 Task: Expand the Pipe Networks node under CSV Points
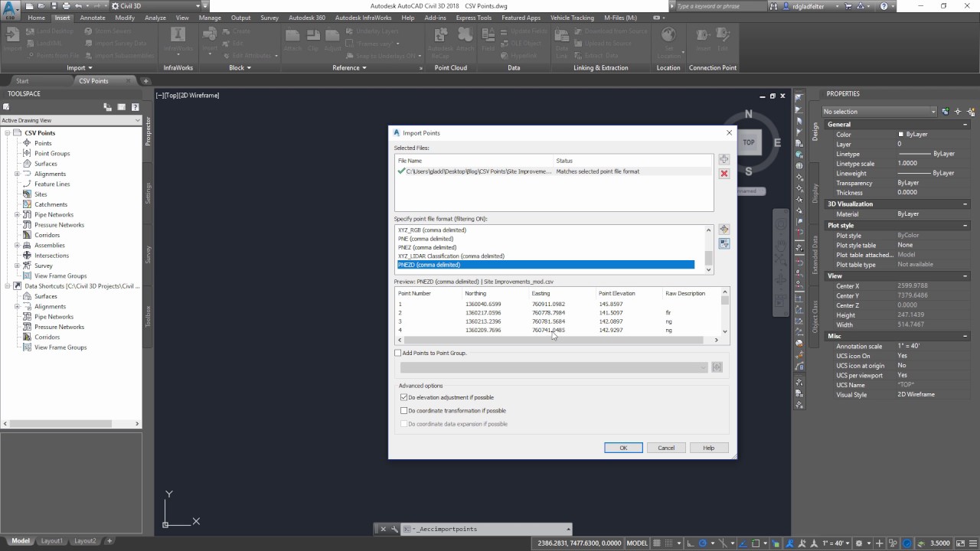pos(18,215)
